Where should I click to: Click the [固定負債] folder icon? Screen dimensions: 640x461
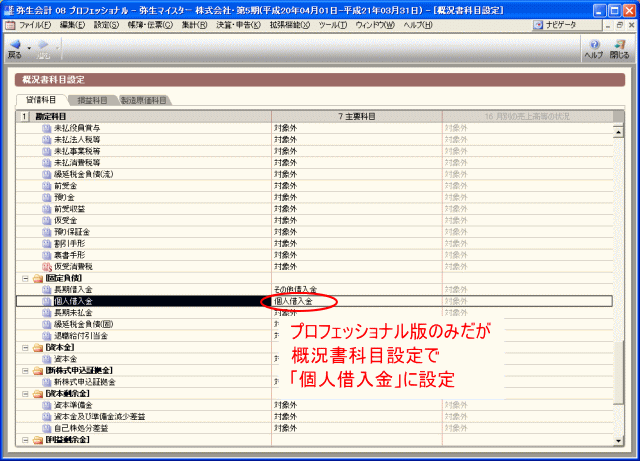pos(38,278)
